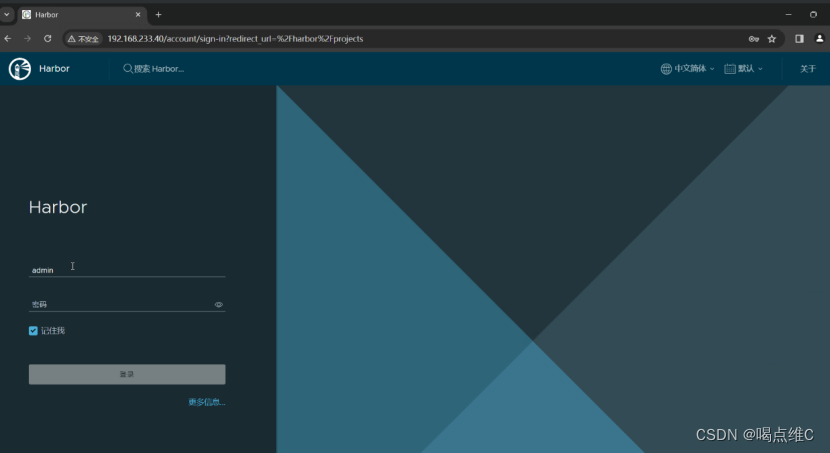Click the calendar icon beside 默认
Viewport: 830px width, 453px height.
click(x=730, y=69)
